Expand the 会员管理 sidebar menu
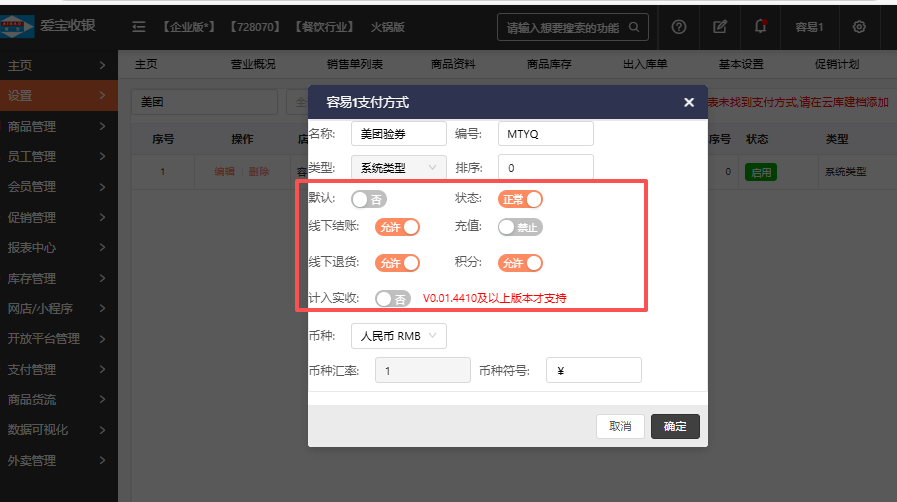 [x=58, y=186]
